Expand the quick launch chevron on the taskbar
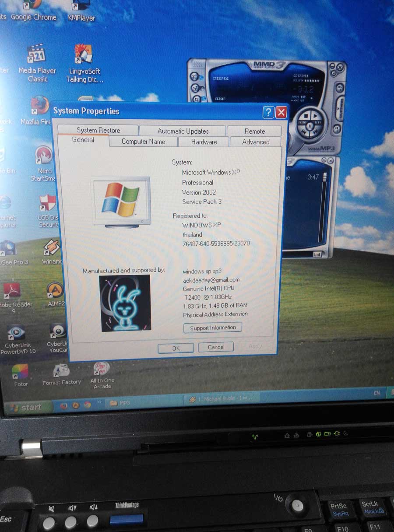This screenshot has height=532, width=394. pyautogui.click(x=99, y=402)
